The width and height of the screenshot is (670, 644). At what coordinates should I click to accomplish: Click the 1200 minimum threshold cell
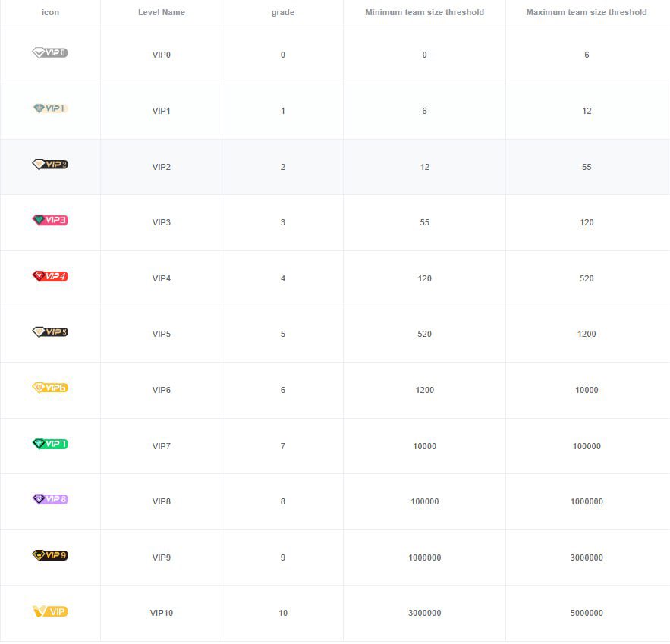(x=424, y=390)
